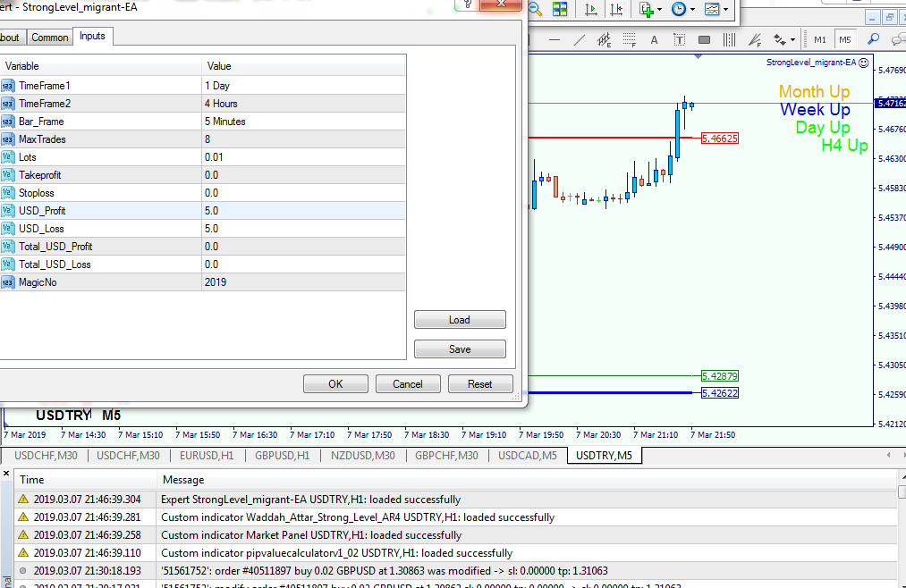Select the trendline drawing tool
Screen dimensions: 906x588
click(580, 39)
